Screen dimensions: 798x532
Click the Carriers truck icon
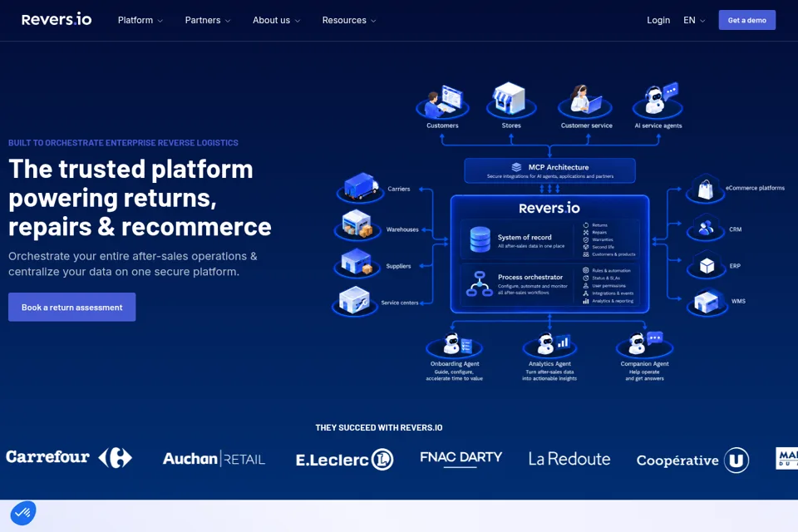pos(360,187)
